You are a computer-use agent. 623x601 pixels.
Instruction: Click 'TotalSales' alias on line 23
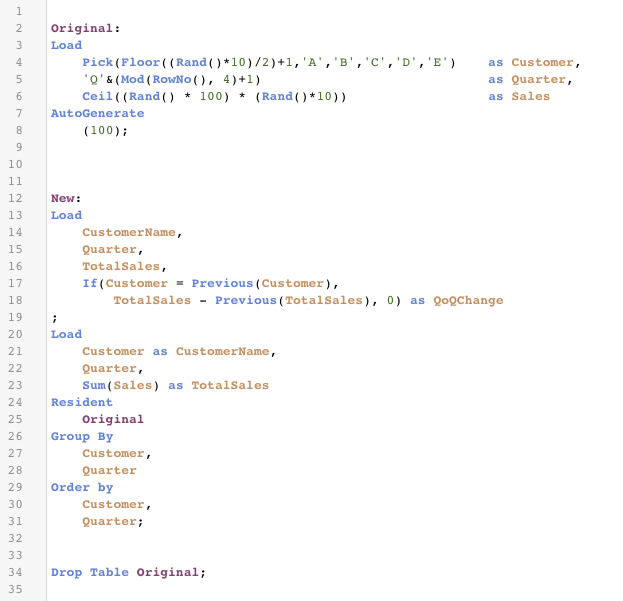pos(230,385)
